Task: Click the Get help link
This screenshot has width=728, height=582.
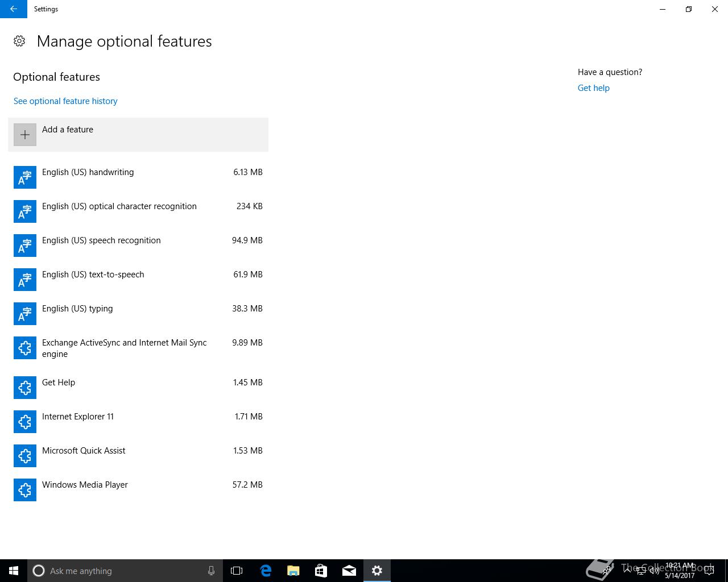Action: click(x=593, y=88)
